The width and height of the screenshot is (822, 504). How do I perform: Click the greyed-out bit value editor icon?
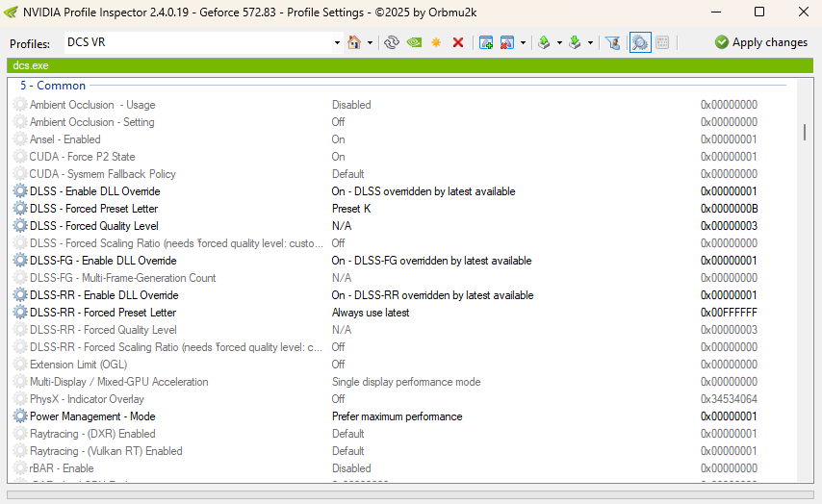[662, 42]
